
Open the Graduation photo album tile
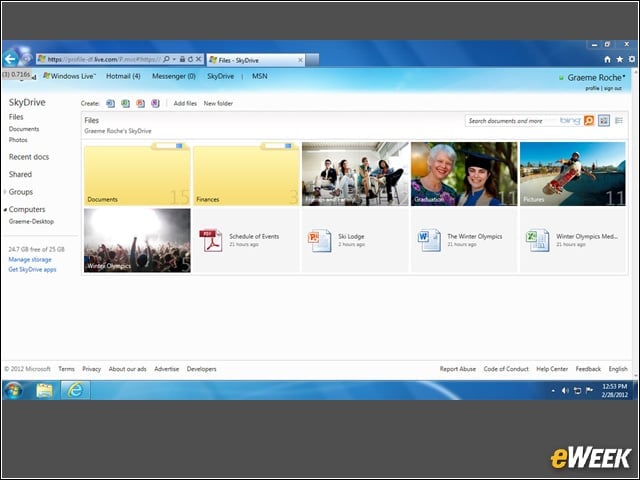click(x=464, y=174)
